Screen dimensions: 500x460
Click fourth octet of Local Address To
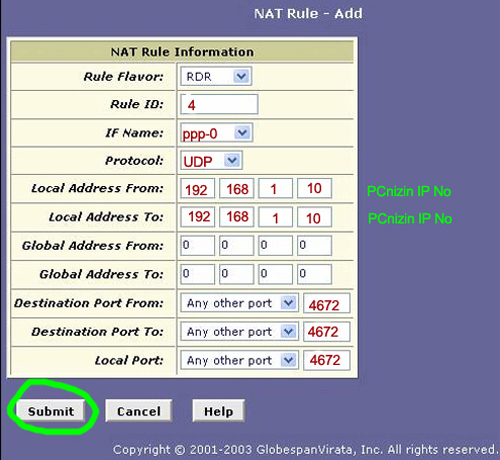[314, 217]
